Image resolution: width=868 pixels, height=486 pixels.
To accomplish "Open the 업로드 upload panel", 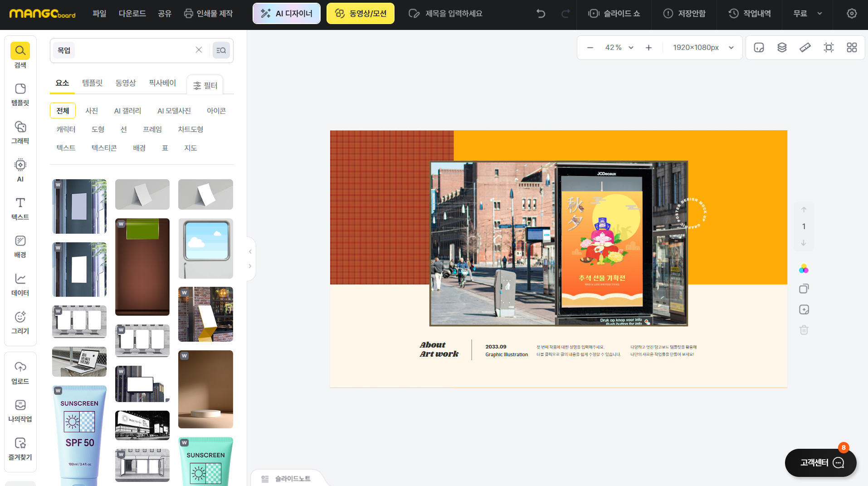I will point(20,373).
